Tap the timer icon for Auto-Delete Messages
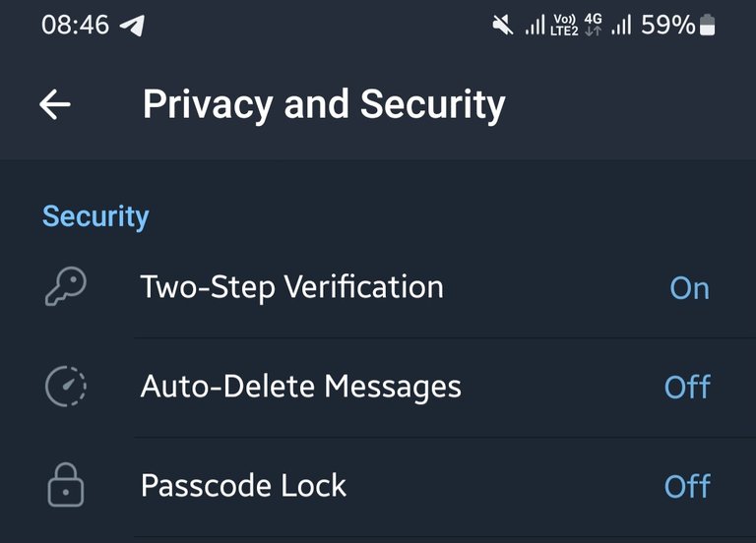Screen dimensions: 756x543 66,387
